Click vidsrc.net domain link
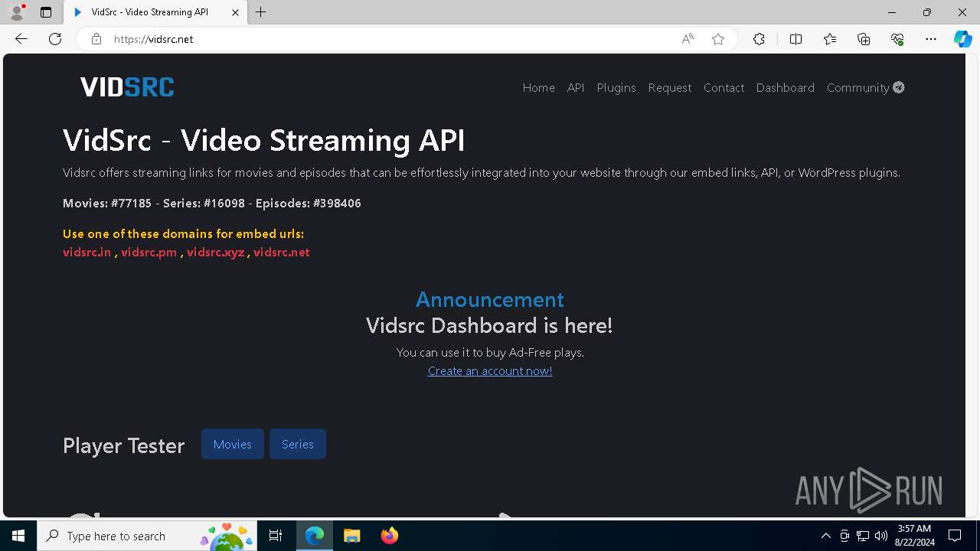The width and height of the screenshot is (980, 551). coord(282,252)
